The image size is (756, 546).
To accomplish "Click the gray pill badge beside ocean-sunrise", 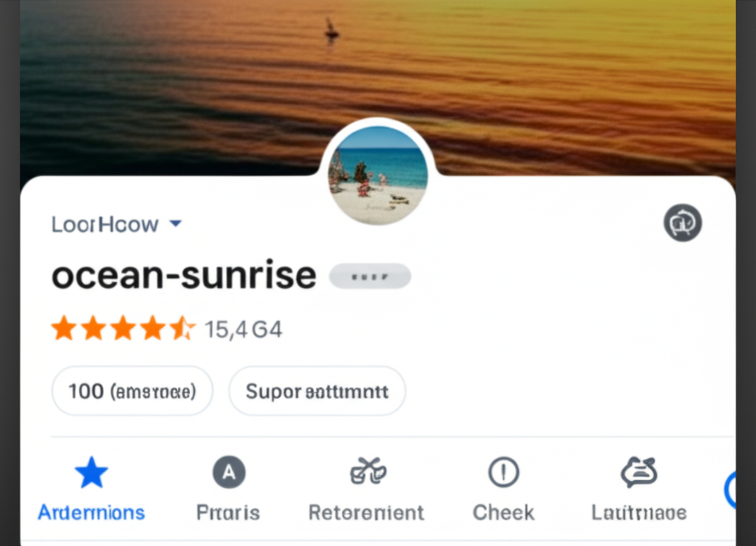I will [x=370, y=276].
